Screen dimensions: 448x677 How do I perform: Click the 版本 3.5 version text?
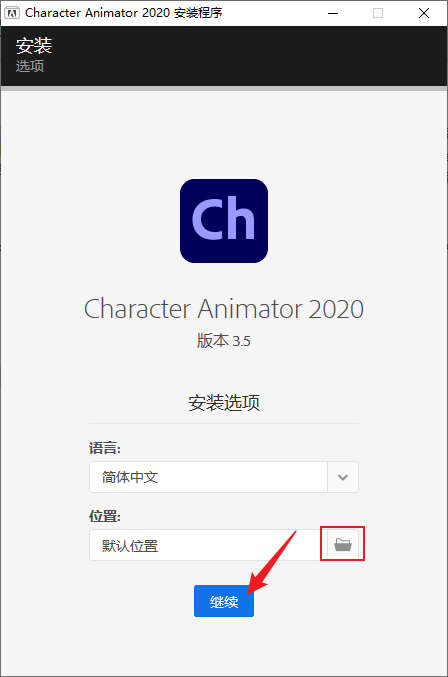[x=224, y=341]
